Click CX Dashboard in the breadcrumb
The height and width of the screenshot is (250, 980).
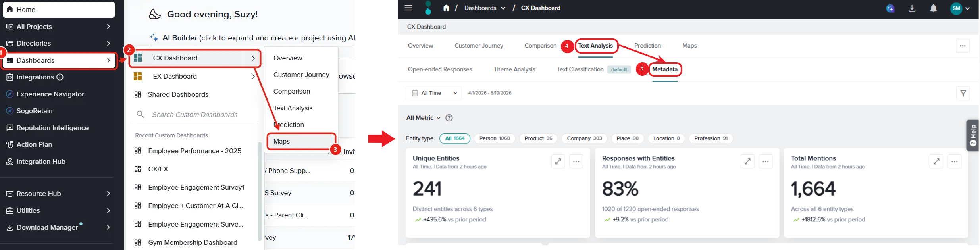(x=541, y=8)
